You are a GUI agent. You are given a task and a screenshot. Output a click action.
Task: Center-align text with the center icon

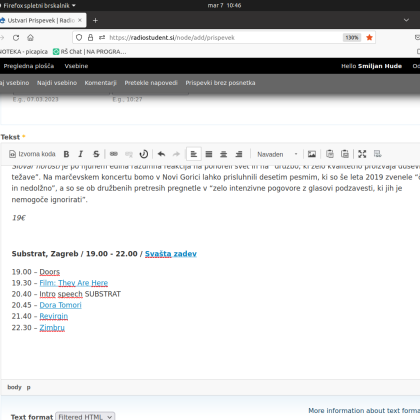point(224,154)
